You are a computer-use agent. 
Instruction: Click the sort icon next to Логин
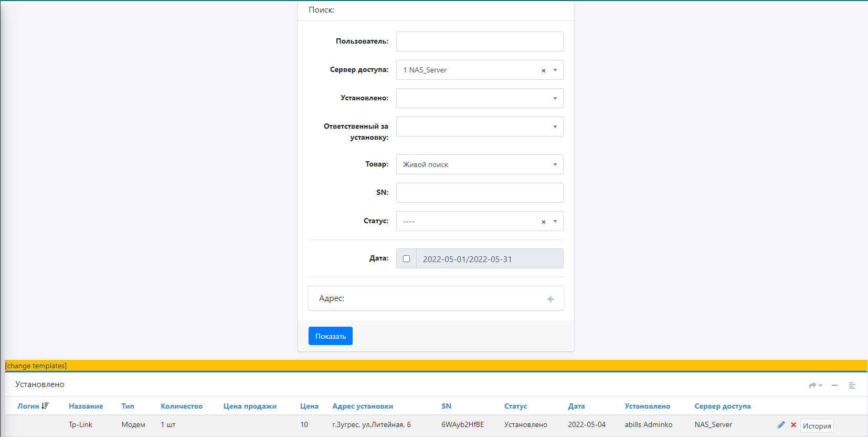click(x=45, y=406)
